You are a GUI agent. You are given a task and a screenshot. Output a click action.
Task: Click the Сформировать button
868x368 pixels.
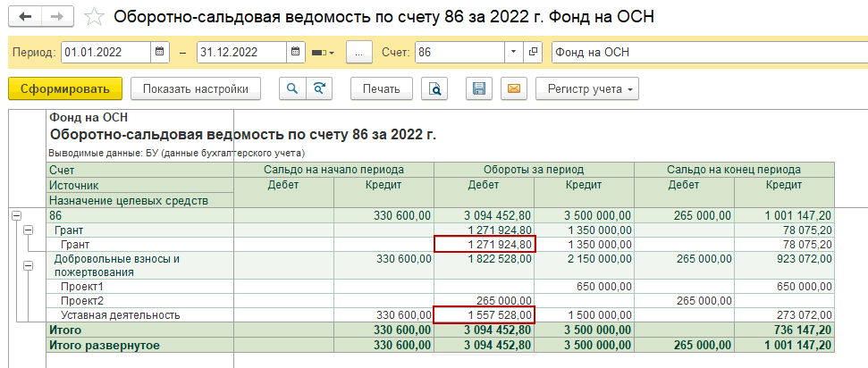pyautogui.click(x=64, y=88)
